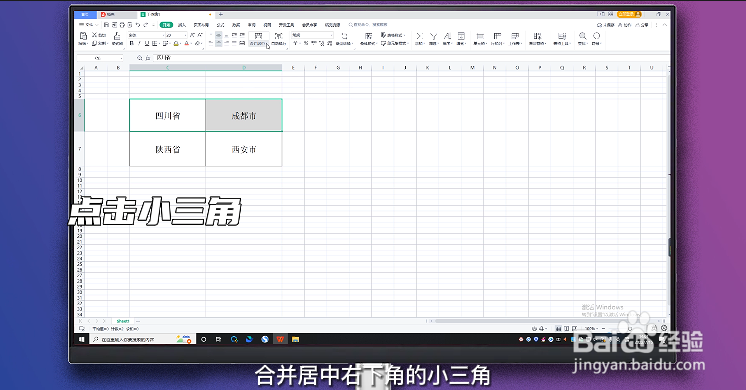The image size is (746, 390).
Task: Click the Filter funnel icon
Action: click(433, 36)
